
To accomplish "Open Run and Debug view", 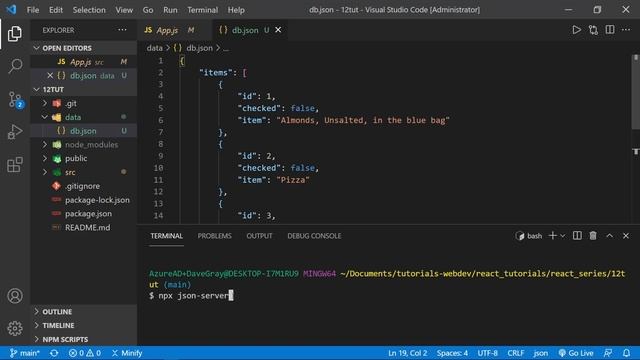I will point(15,132).
